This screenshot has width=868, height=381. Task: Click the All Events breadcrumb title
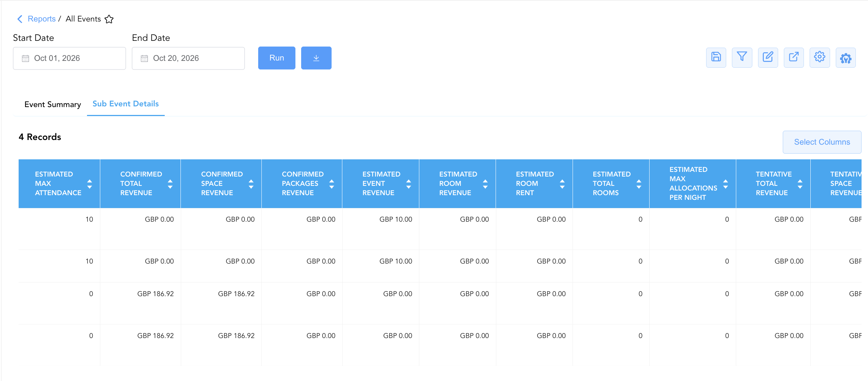[83, 19]
